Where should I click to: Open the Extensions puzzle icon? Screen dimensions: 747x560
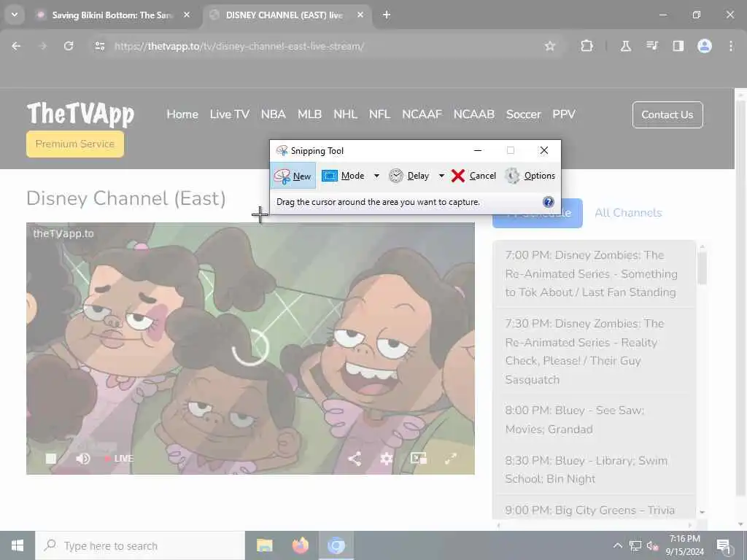587,46
